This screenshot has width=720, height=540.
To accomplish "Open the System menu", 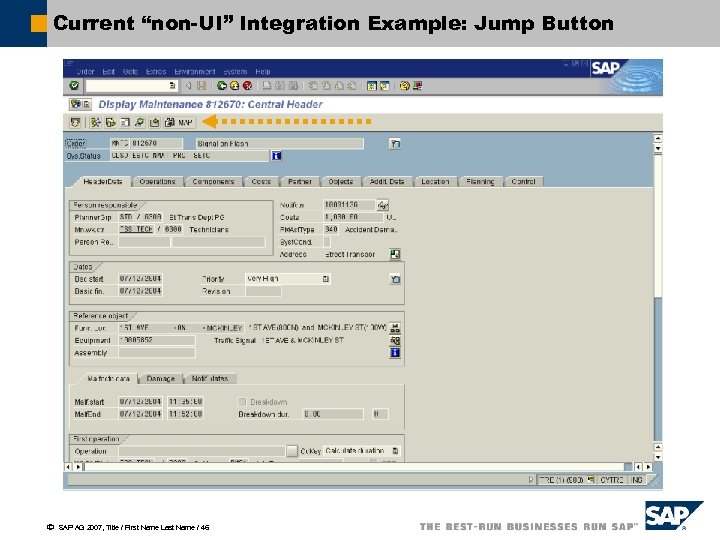I will (235, 72).
